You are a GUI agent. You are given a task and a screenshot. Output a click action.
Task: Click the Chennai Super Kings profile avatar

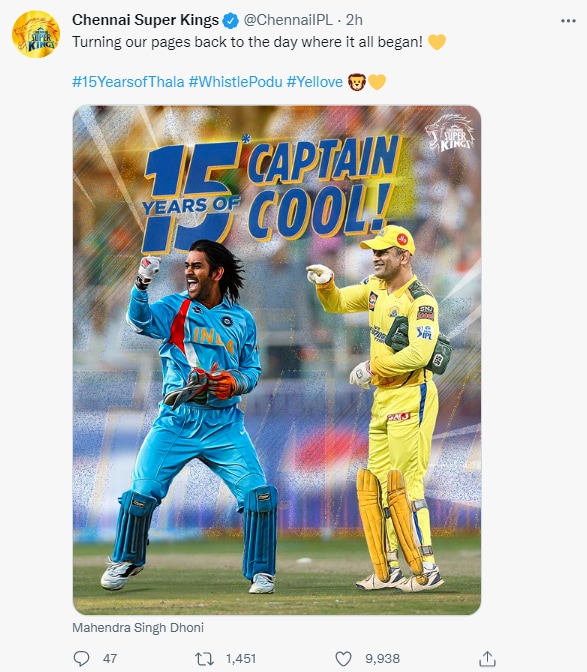pos(36,34)
